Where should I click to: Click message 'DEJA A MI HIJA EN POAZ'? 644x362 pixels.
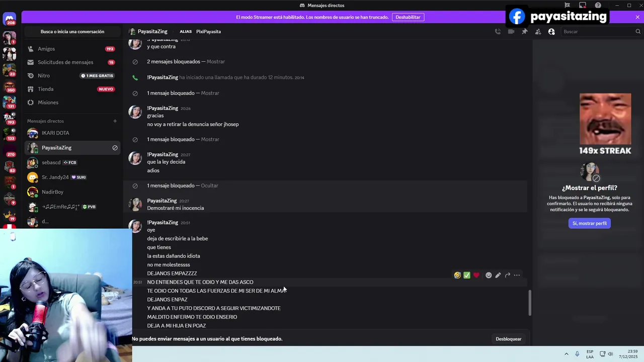click(x=177, y=326)
